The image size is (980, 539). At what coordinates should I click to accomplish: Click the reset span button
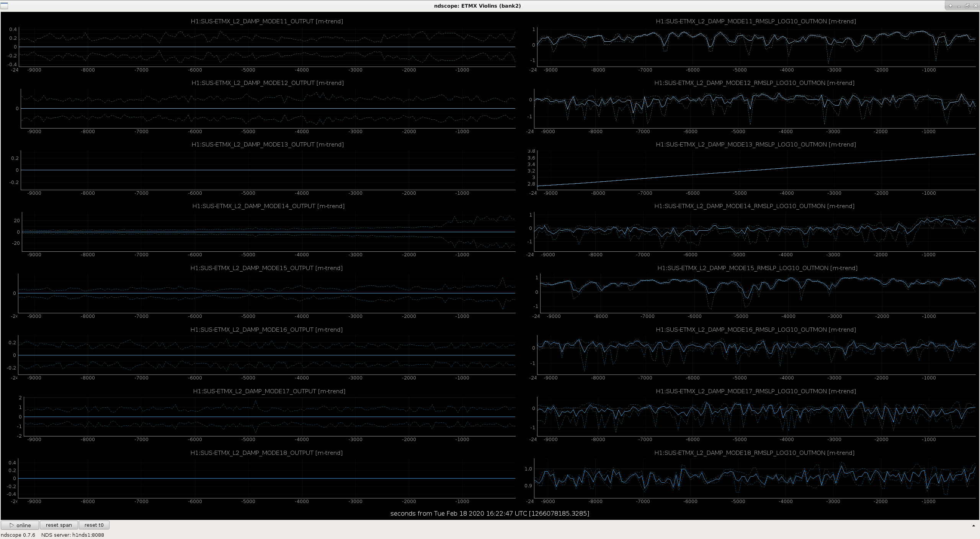click(59, 525)
